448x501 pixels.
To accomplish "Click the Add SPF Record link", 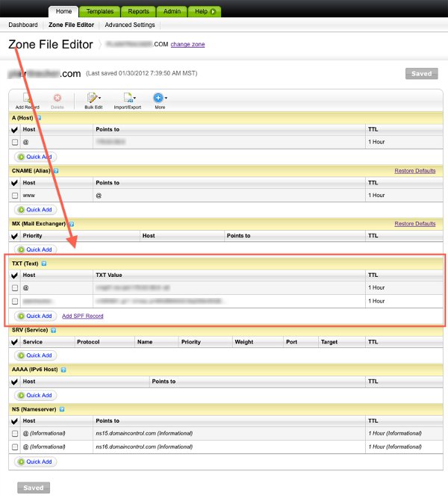I will tap(82, 316).
